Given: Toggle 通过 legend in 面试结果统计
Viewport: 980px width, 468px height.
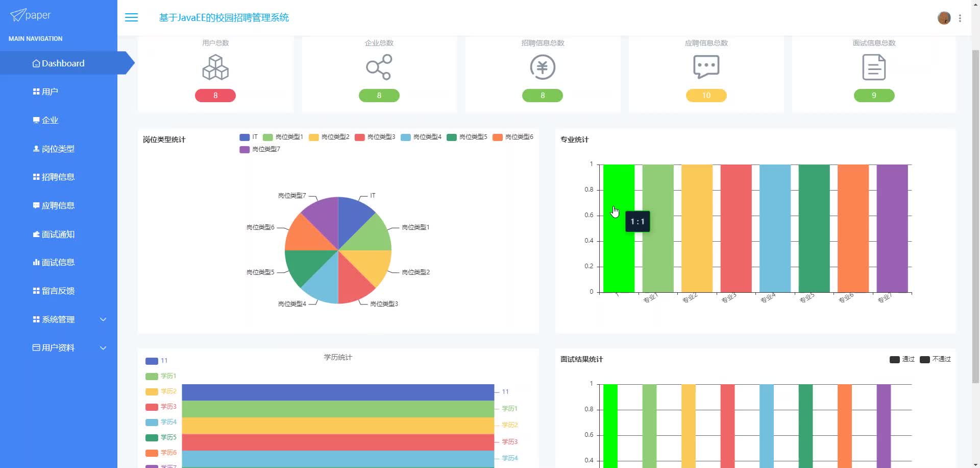Looking at the screenshot, I should (902, 359).
